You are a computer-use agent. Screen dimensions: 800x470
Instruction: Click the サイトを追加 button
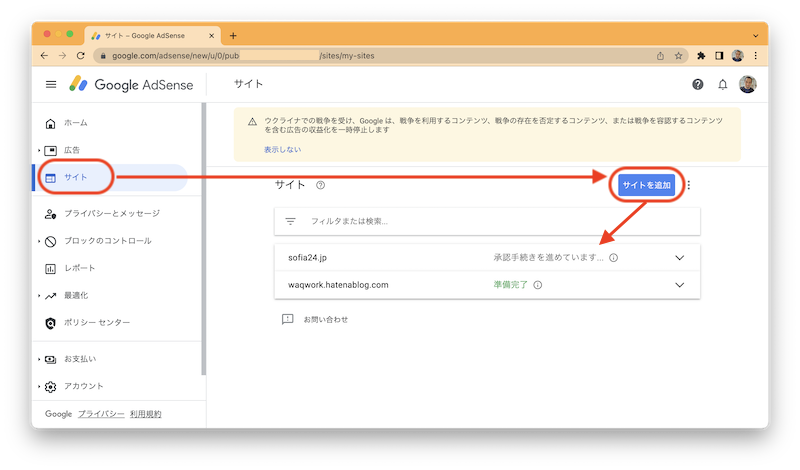coord(646,185)
